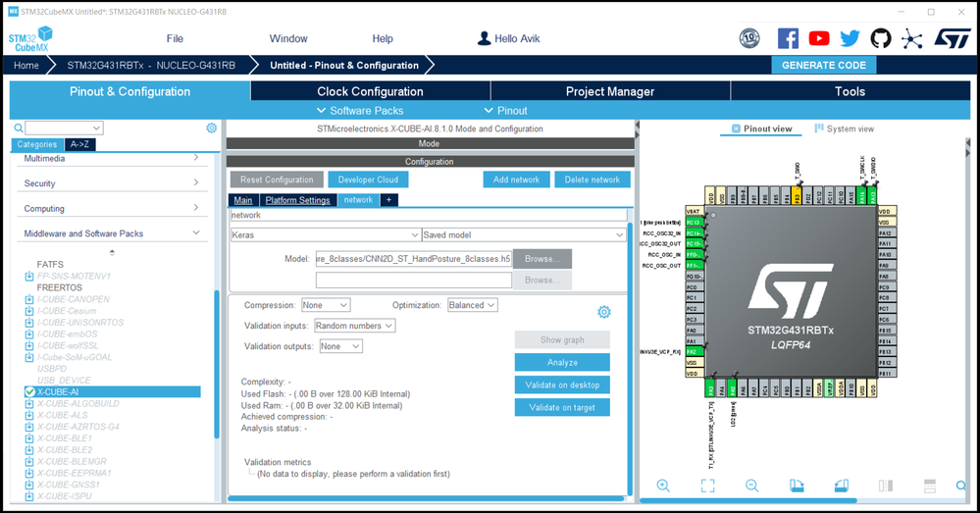
Task: Open the YouTube icon link
Action: (x=819, y=38)
